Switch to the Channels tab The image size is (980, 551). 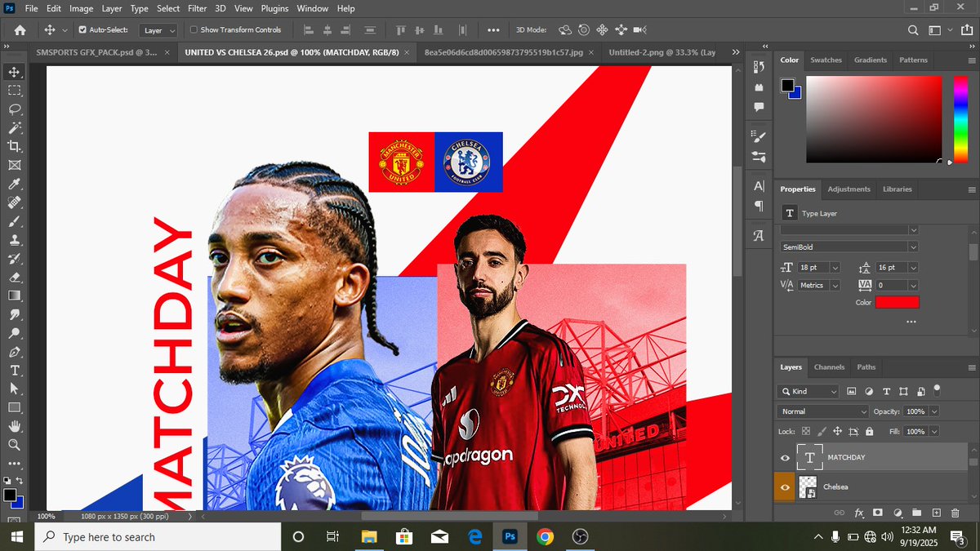(829, 367)
